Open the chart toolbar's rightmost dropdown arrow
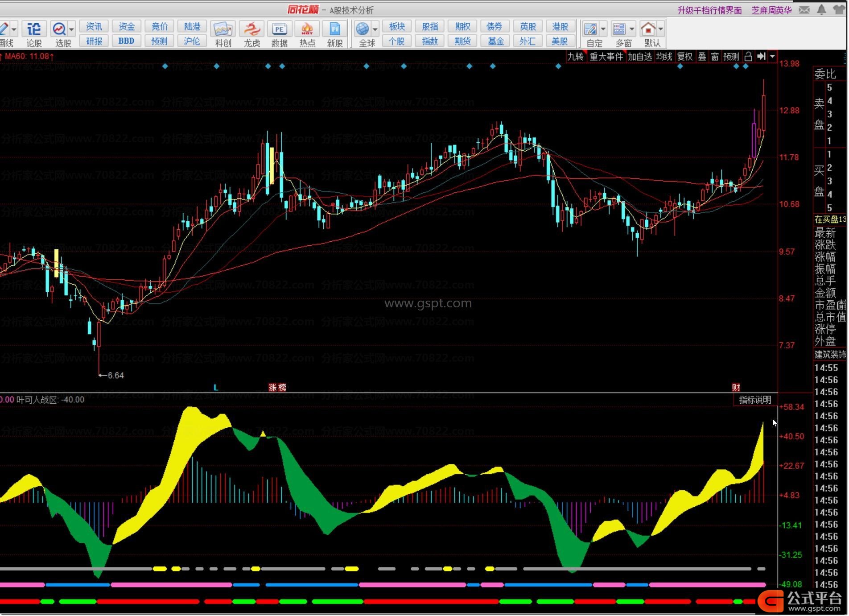The image size is (849, 616). click(772, 57)
